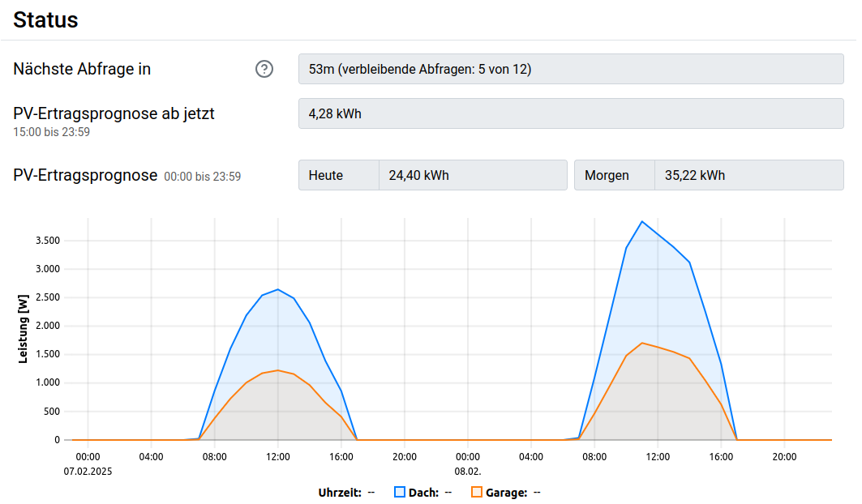Click the Status heading
Viewport: 862px width, 504px height.
click(45, 19)
